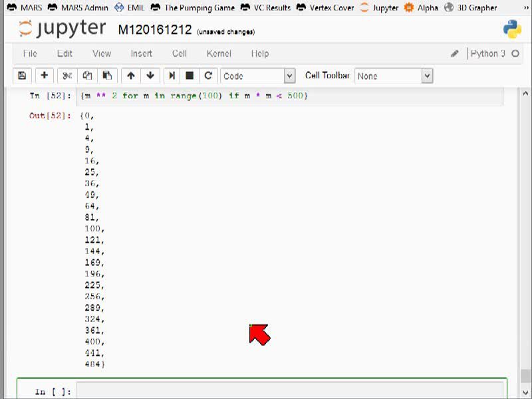Open the File menu
Viewport: 532px width, 399px height.
pyautogui.click(x=30, y=54)
